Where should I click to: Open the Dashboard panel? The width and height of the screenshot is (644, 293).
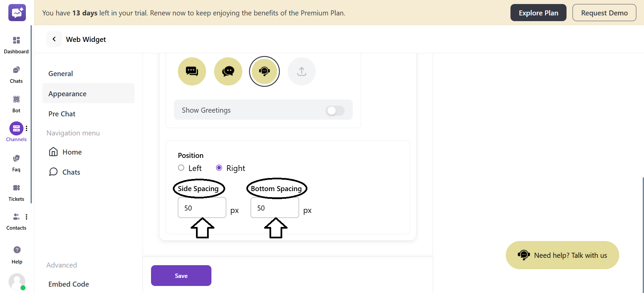16,44
